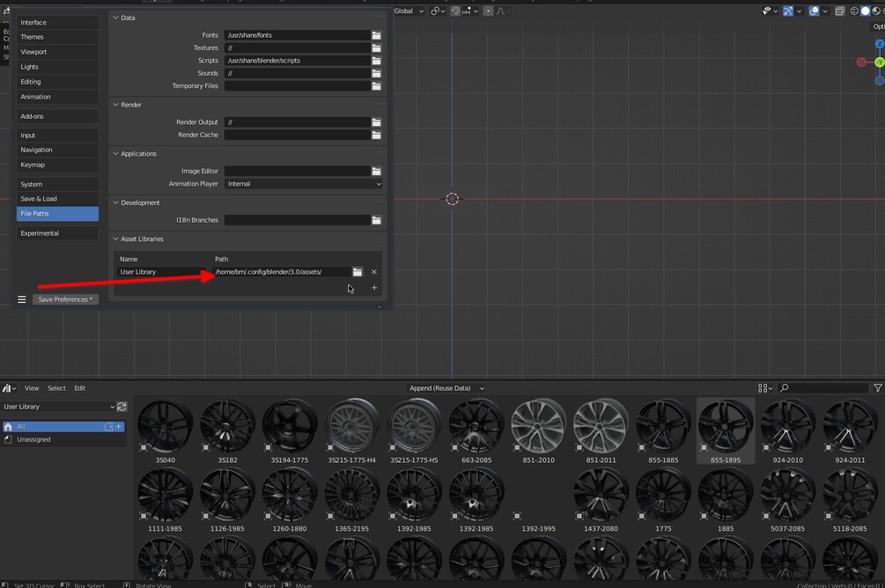Open the pivot point dropdown
Screen dimensions: 885x588
tap(438, 11)
